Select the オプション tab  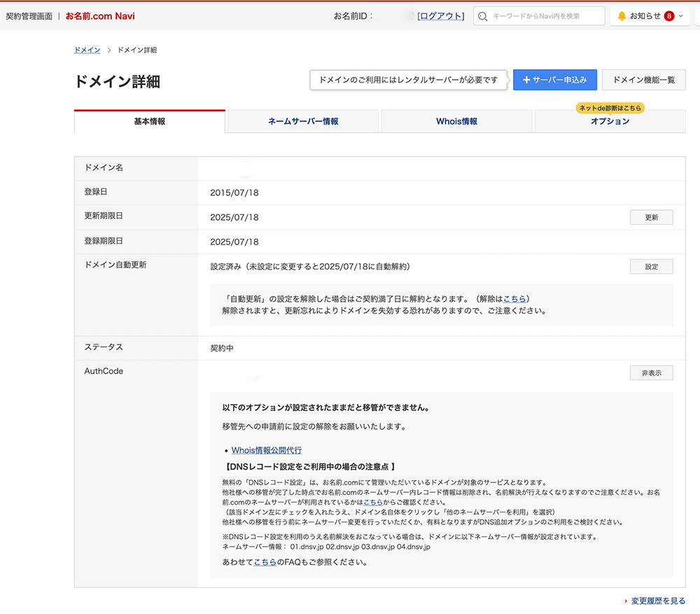click(610, 121)
